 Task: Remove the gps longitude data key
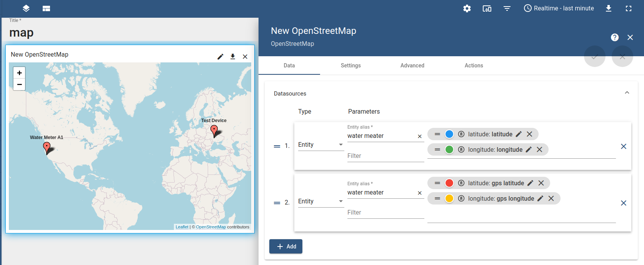(551, 198)
